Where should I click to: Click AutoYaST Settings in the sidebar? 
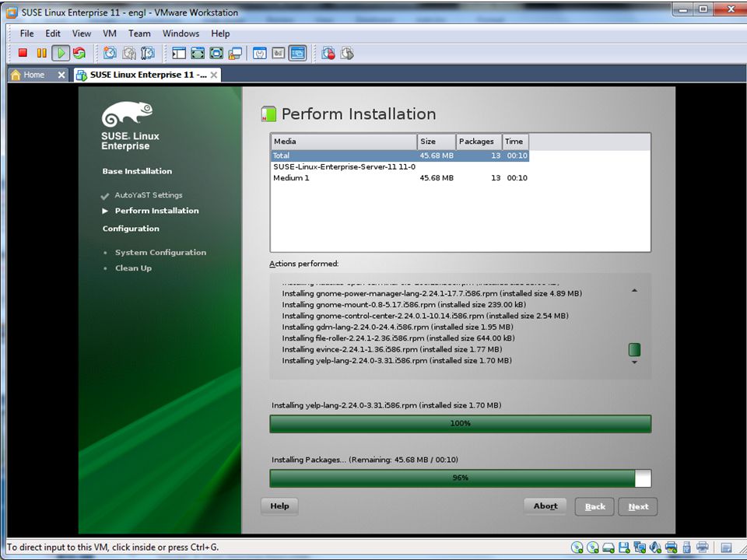(149, 195)
